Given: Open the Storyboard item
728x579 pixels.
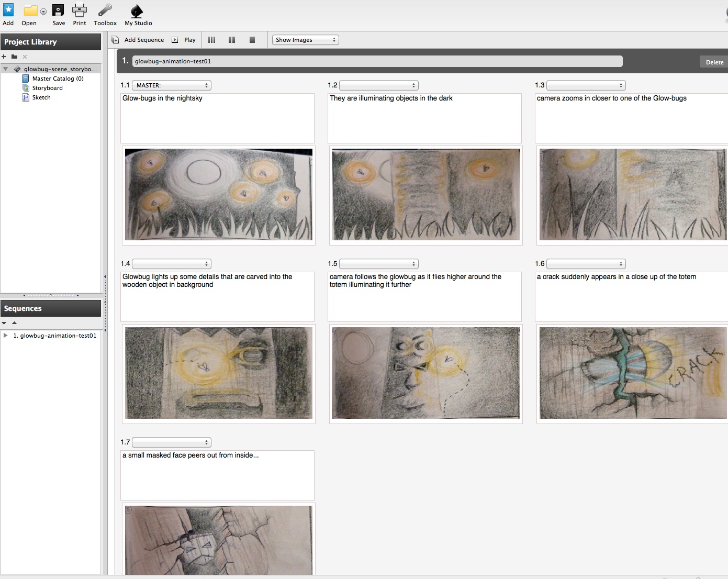Looking at the screenshot, I should pyautogui.click(x=47, y=88).
